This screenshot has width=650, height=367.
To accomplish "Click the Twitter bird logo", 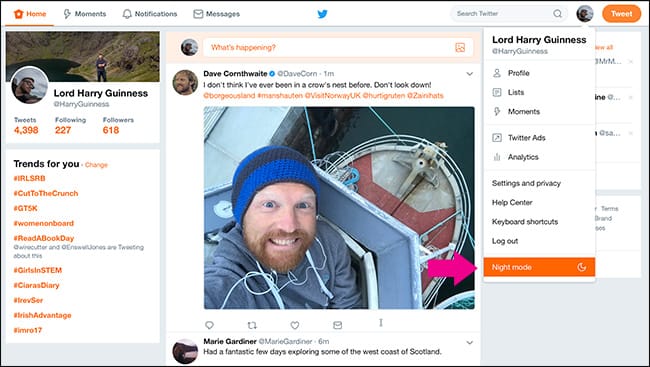I will pos(322,14).
